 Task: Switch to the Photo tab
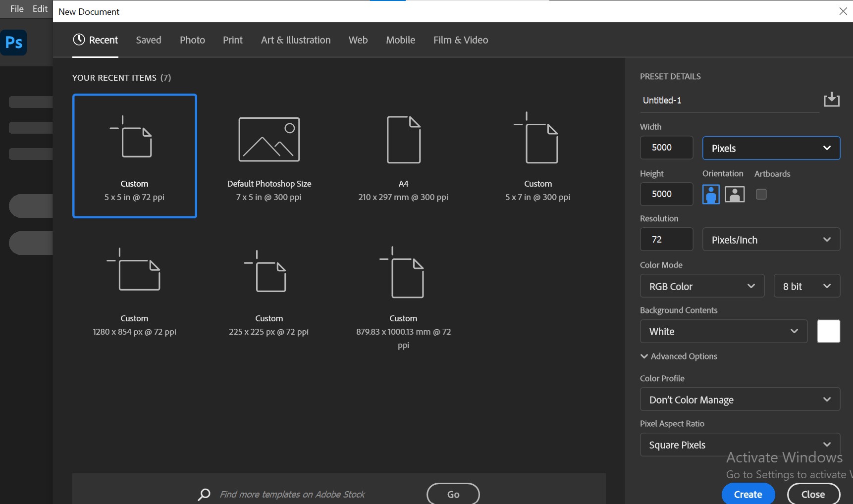192,40
